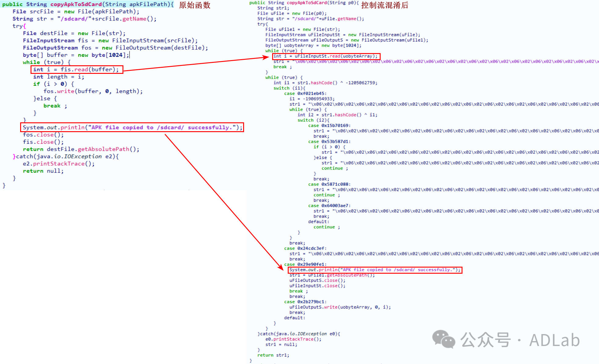Click the e2.printStackTrace() call on left

pyautogui.click(x=59, y=164)
